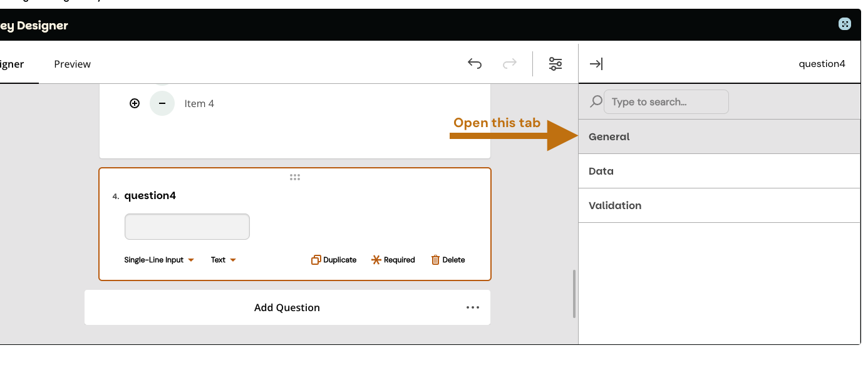Image resolution: width=868 pixels, height=380 pixels.
Task: Click the undo arrow icon
Action: pyautogui.click(x=475, y=63)
